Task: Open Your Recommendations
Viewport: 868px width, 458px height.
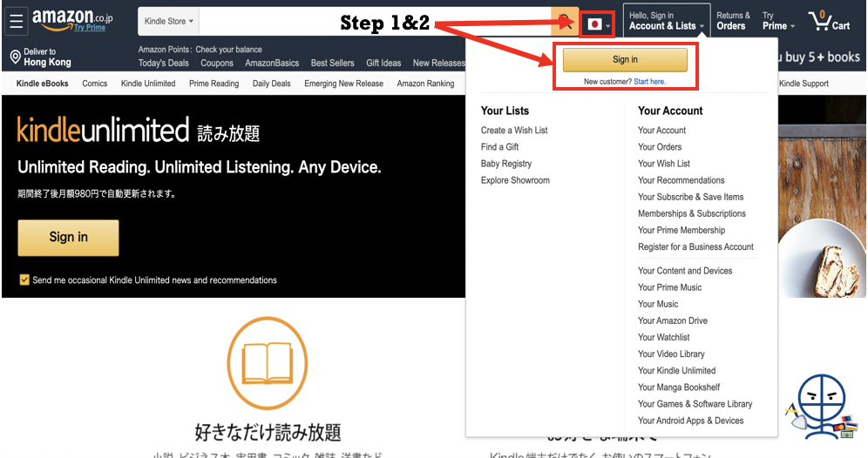Action: [681, 180]
